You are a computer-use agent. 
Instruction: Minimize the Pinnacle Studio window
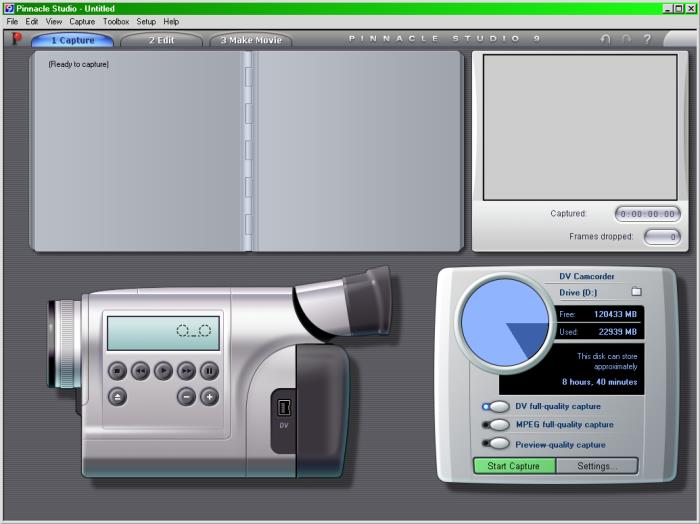tap(668, 8)
